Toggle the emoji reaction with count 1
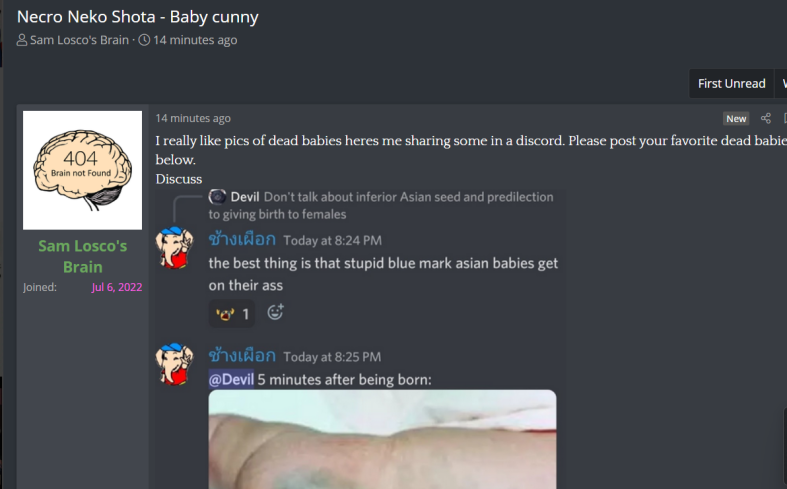Image resolution: width=787 pixels, height=489 pixels. [x=232, y=314]
